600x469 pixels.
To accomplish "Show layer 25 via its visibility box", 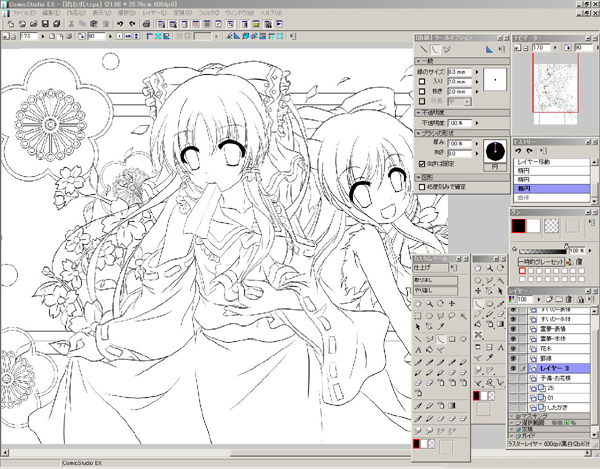I will point(513,388).
